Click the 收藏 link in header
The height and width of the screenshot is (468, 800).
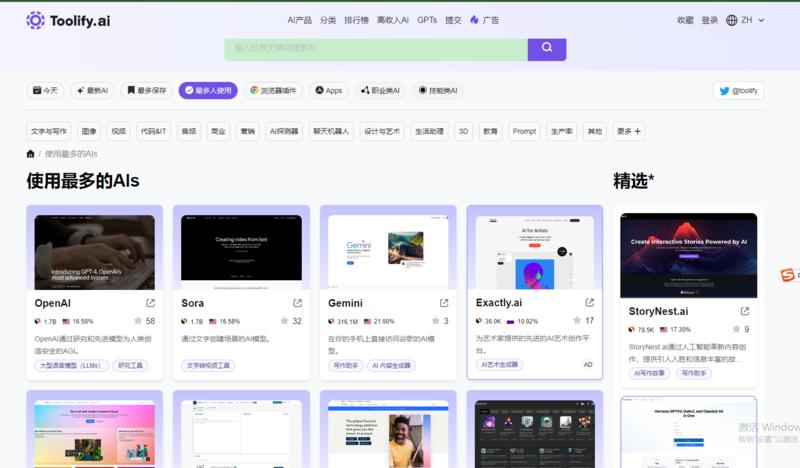tap(685, 20)
